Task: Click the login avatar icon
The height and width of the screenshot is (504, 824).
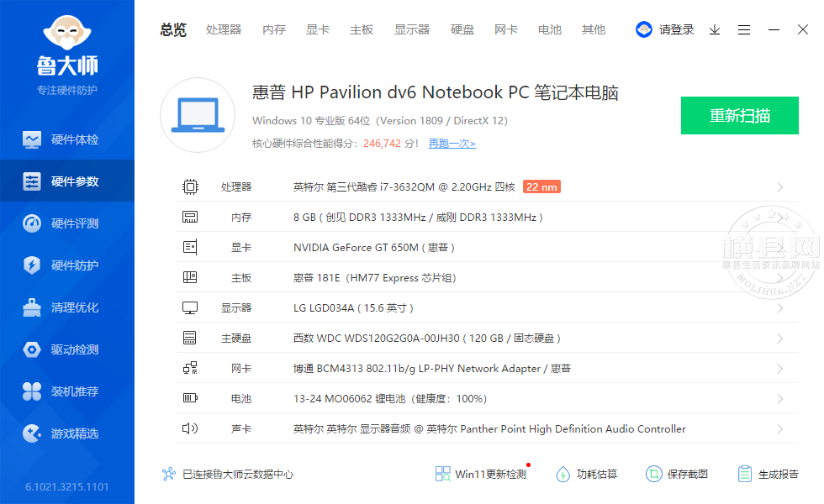Action: coord(644,29)
